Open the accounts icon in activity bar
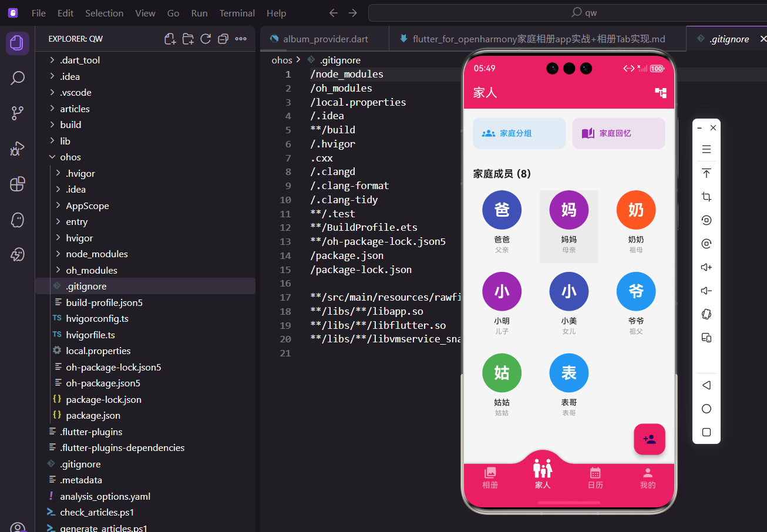This screenshot has width=767, height=532. coord(18,527)
